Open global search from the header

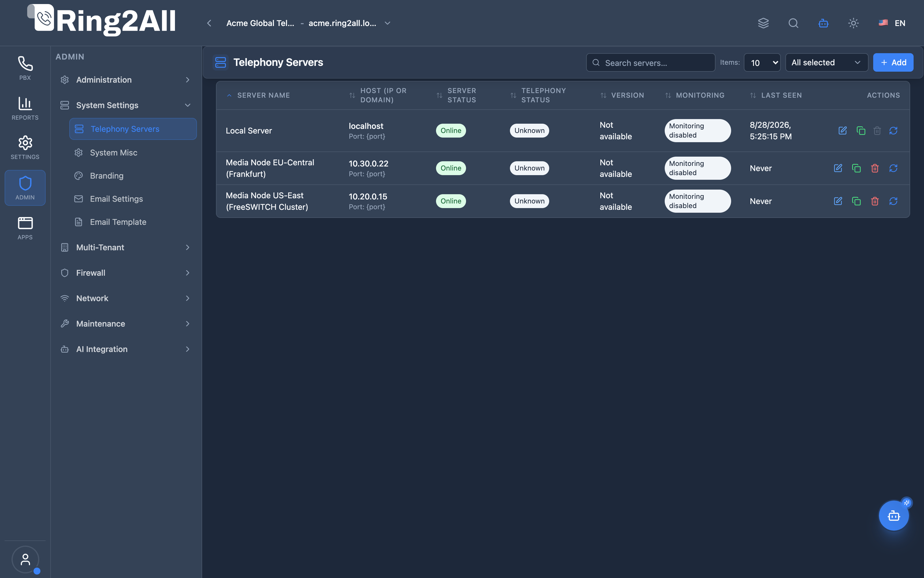point(793,23)
